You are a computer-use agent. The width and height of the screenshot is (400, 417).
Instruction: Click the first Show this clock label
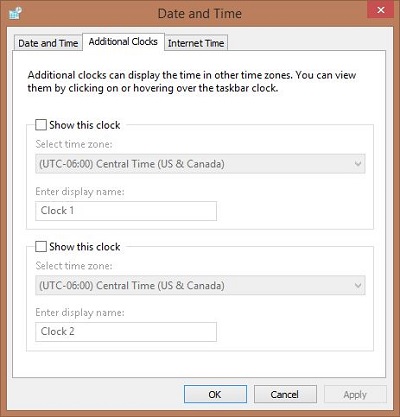pos(85,125)
